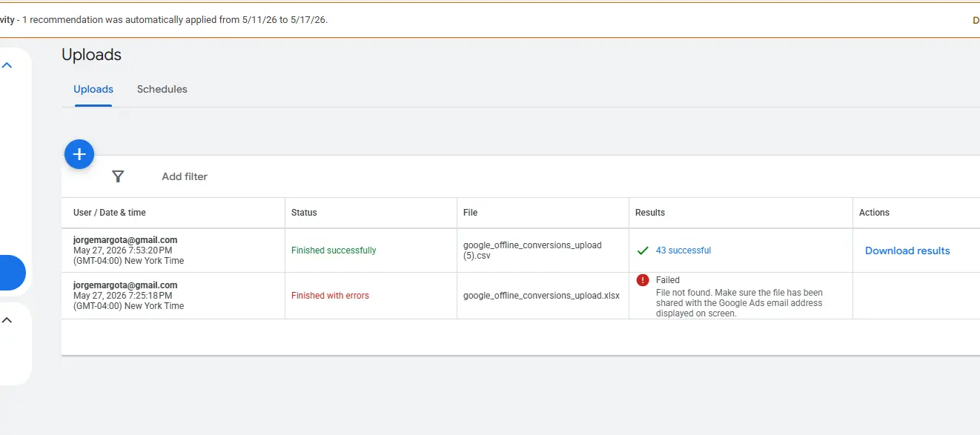980x435 pixels.
Task: Select the Finished with errors status text
Action: point(330,296)
